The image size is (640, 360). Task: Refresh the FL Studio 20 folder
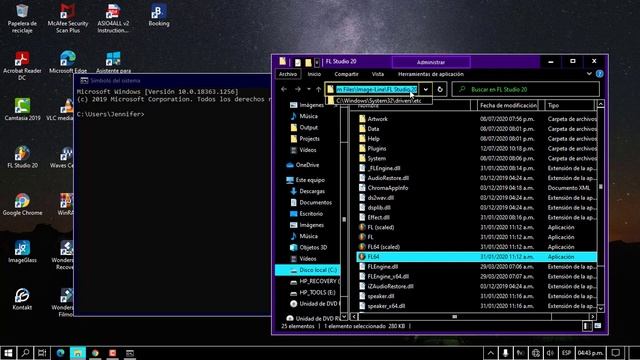pyautogui.click(x=440, y=89)
